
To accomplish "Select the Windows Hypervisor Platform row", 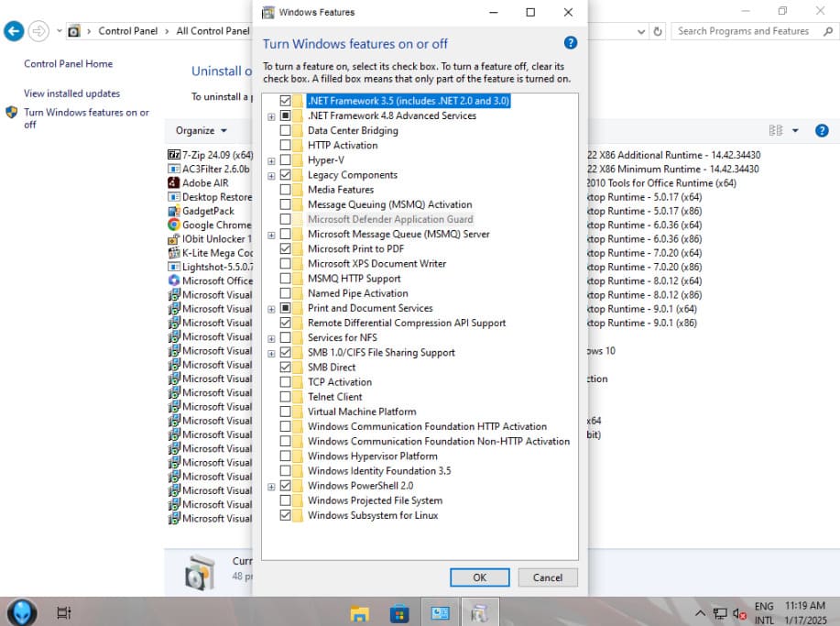I will coord(372,456).
